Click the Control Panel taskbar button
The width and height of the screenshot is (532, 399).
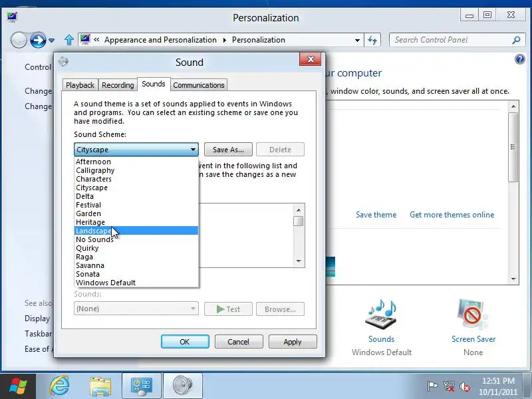click(x=142, y=386)
